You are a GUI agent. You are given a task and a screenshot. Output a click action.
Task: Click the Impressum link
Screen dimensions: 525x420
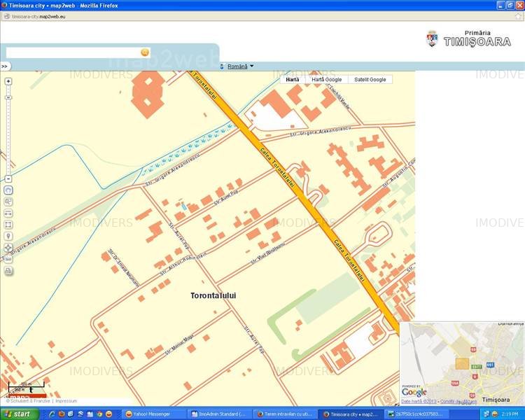point(66,401)
